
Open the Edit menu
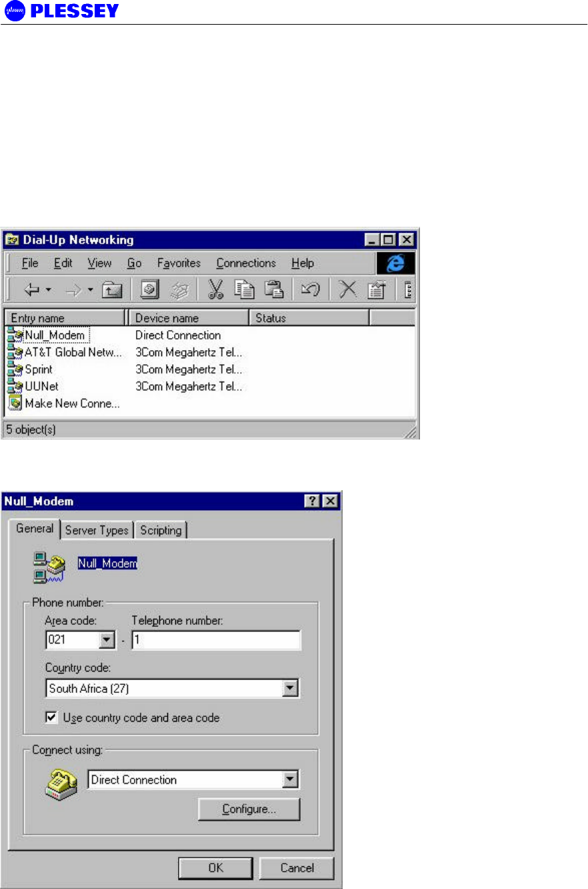tap(64, 263)
